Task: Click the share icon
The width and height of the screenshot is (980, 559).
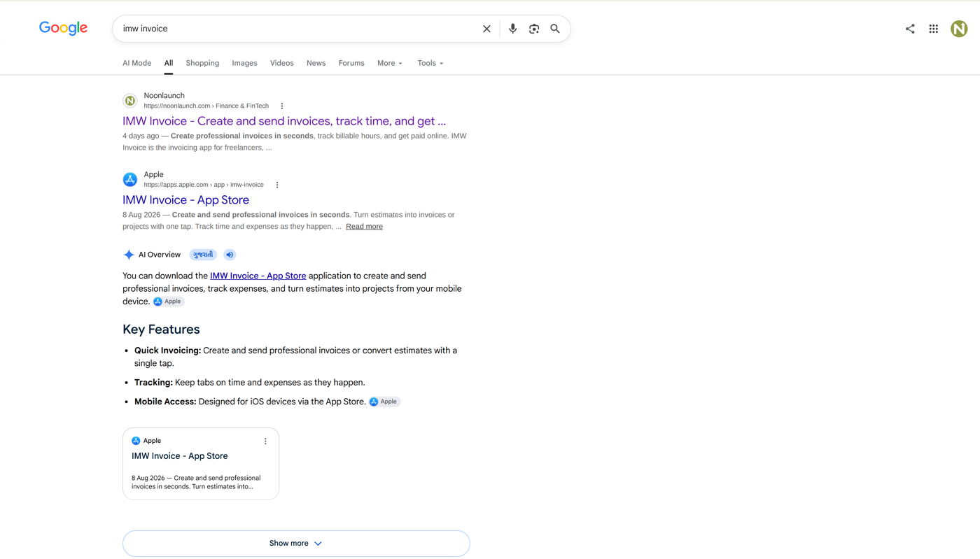Action: click(910, 29)
